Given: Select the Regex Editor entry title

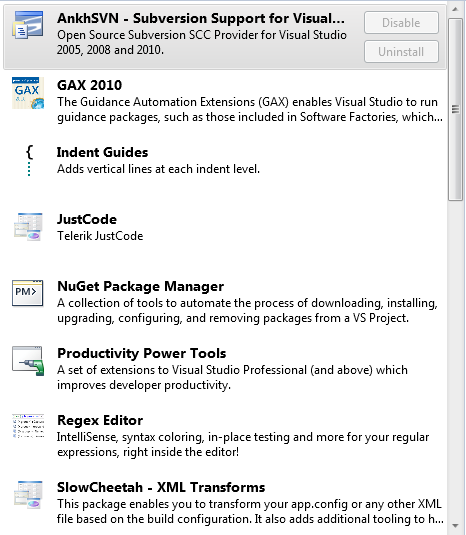Looking at the screenshot, I should (x=100, y=420).
